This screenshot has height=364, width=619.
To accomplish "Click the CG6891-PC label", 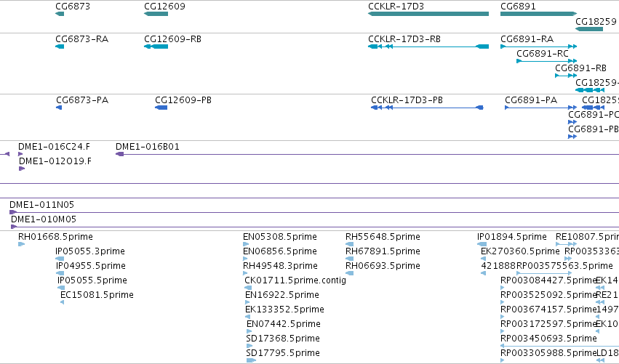I will (x=594, y=115).
